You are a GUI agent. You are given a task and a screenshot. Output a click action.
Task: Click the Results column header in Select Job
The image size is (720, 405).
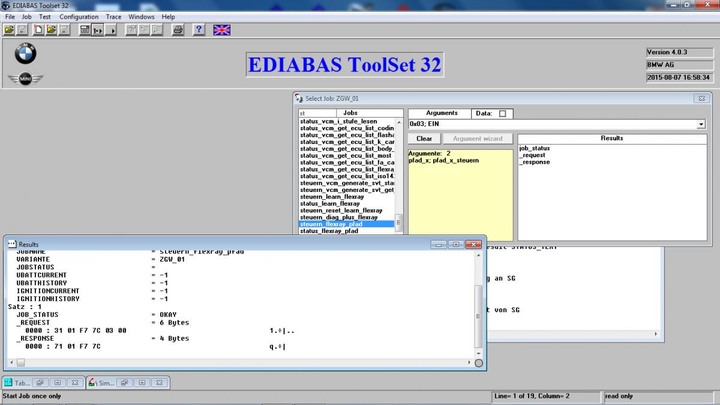point(612,138)
